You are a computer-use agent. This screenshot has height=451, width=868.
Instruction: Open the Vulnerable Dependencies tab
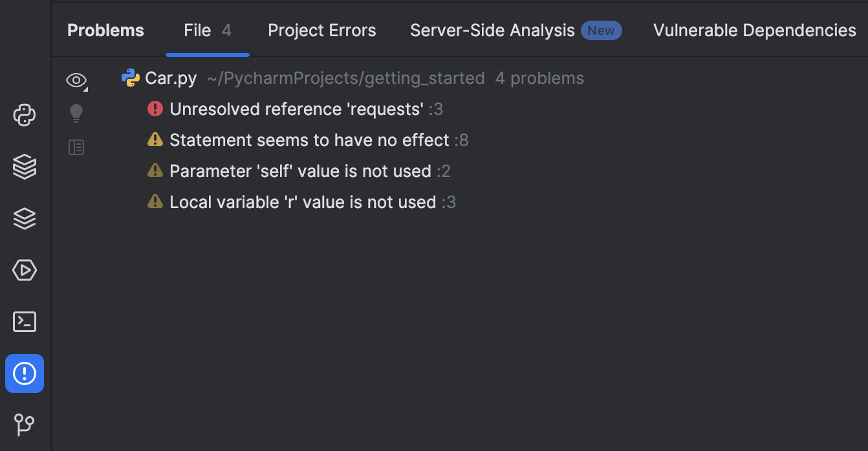pos(754,30)
